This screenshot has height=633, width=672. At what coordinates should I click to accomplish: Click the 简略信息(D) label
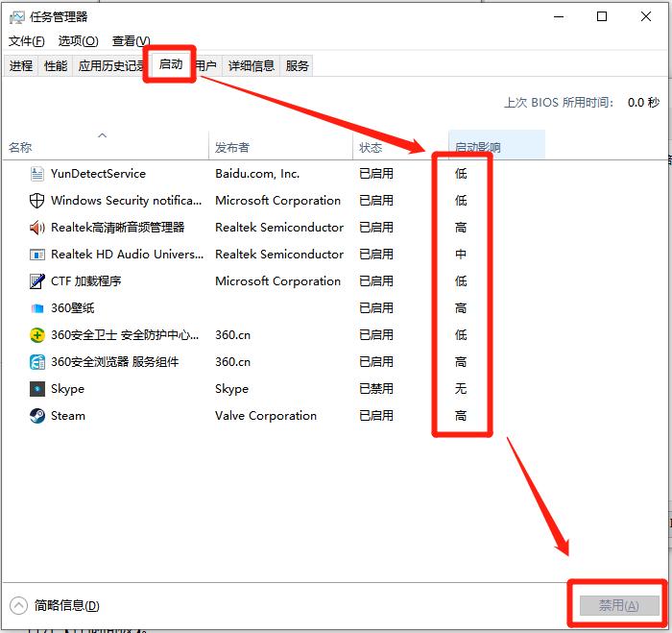tap(67, 606)
